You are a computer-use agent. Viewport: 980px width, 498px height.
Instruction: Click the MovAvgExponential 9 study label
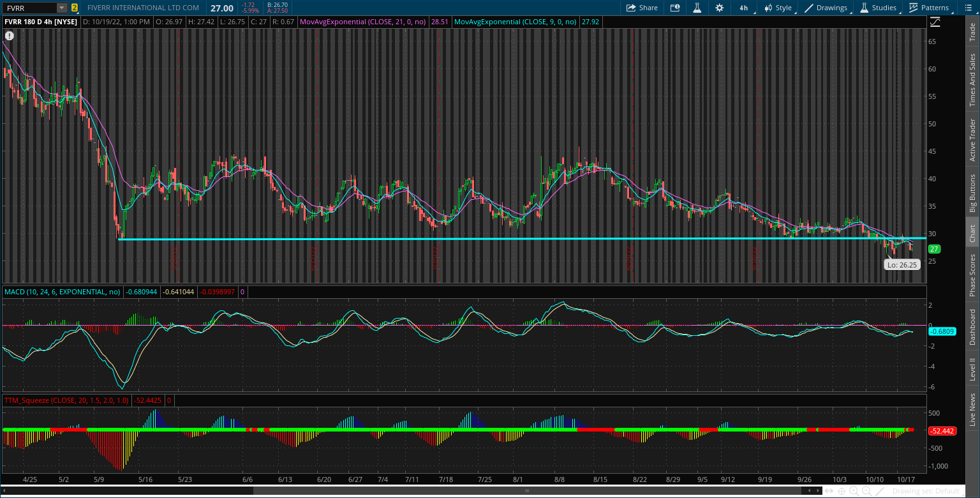[516, 22]
